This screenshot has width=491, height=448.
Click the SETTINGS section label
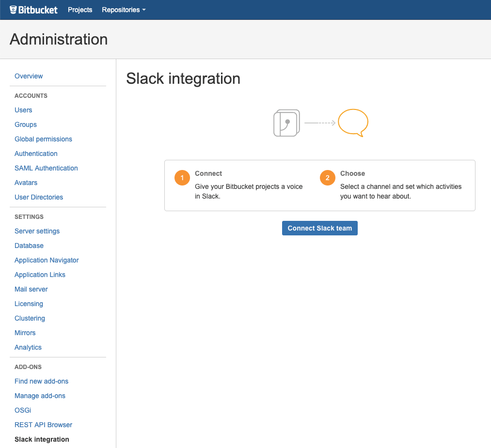point(29,217)
